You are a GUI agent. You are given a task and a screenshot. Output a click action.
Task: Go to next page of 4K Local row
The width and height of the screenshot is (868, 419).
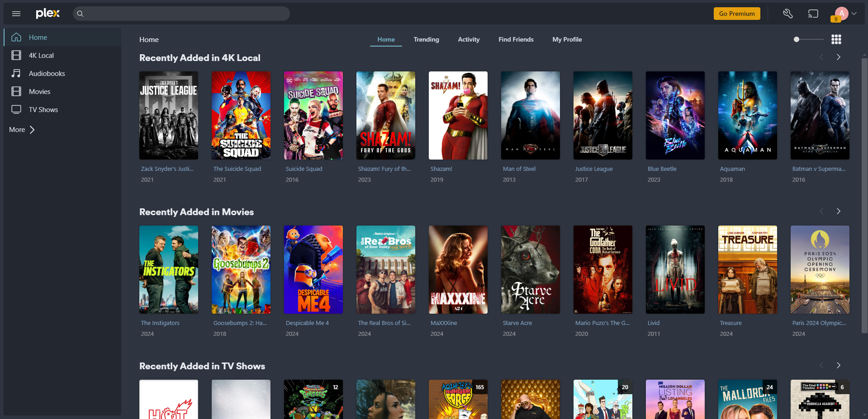click(x=839, y=57)
